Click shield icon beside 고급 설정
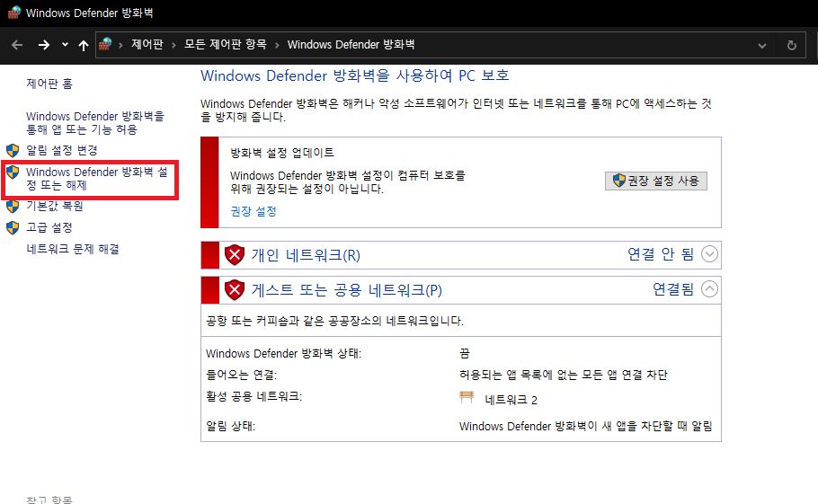 click(x=13, y=228)
